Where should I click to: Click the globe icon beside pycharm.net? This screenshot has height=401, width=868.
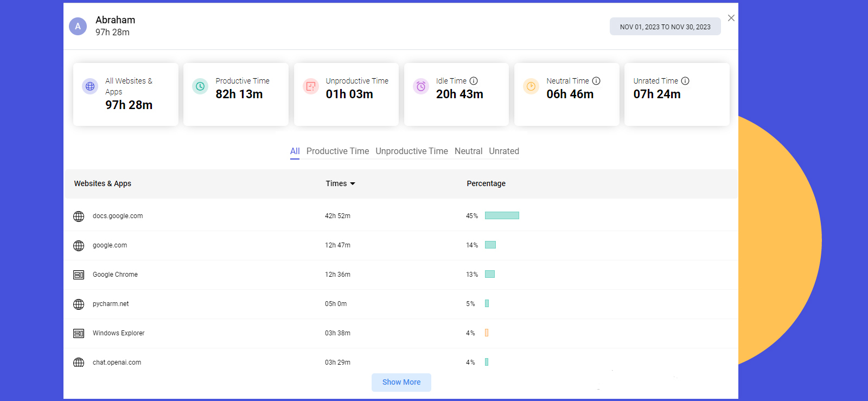tap(79, 304)
